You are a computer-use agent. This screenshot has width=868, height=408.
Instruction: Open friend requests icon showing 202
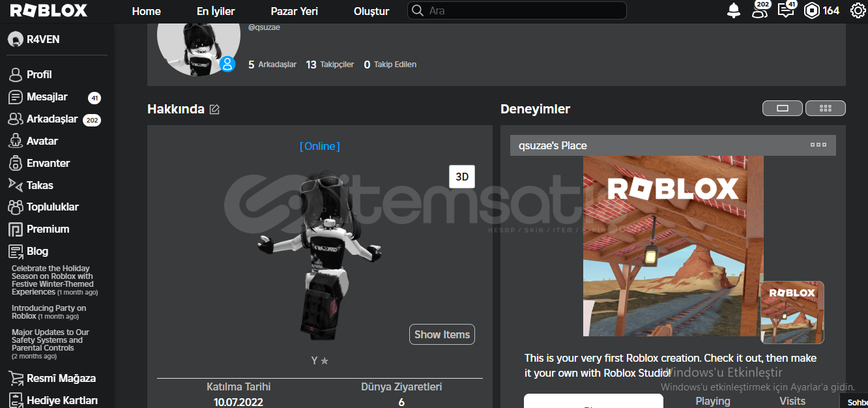point(760,9)
